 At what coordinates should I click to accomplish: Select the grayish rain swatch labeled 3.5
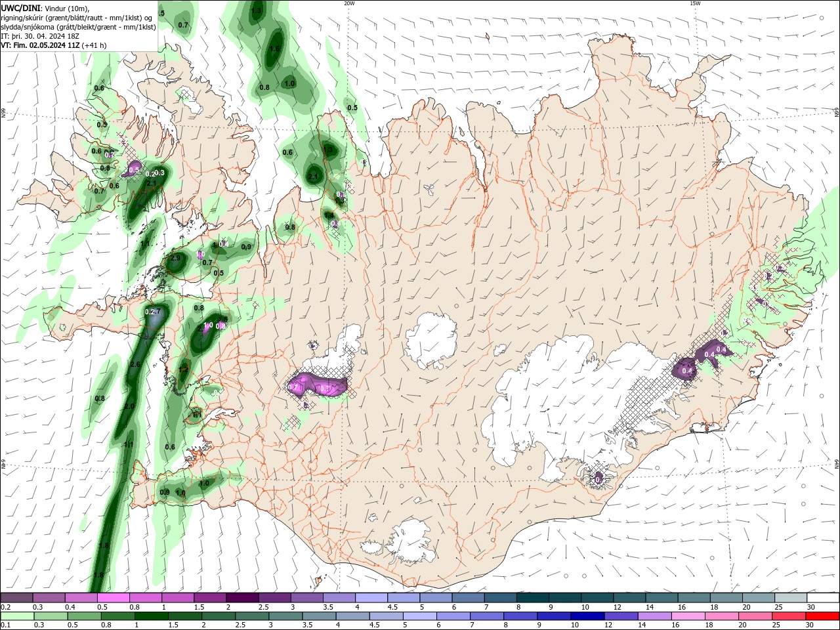pos(319,616)
